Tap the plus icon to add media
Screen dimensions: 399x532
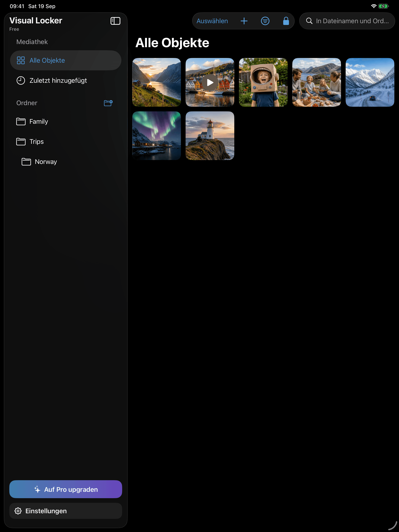[x=244, y=21]
